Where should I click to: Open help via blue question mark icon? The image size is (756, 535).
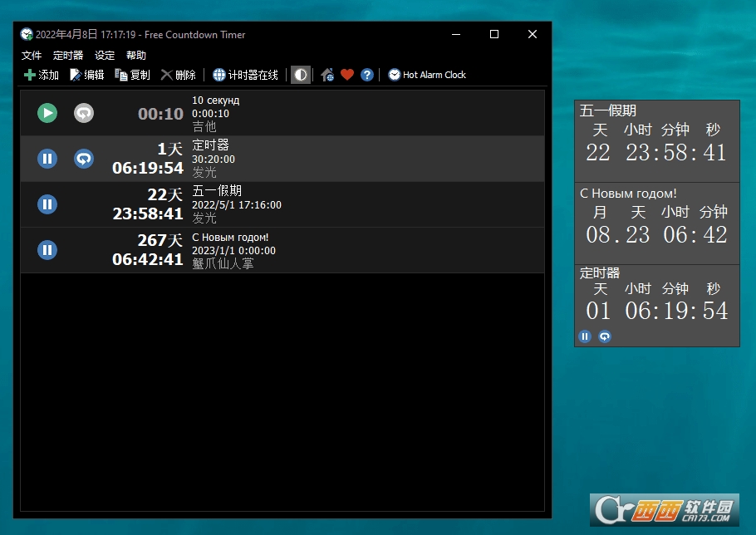[367, 75]
